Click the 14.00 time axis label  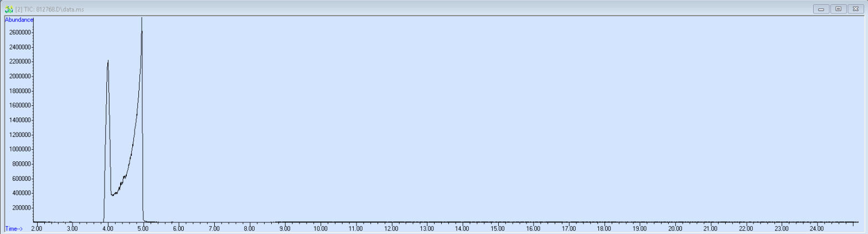point(462,228)
